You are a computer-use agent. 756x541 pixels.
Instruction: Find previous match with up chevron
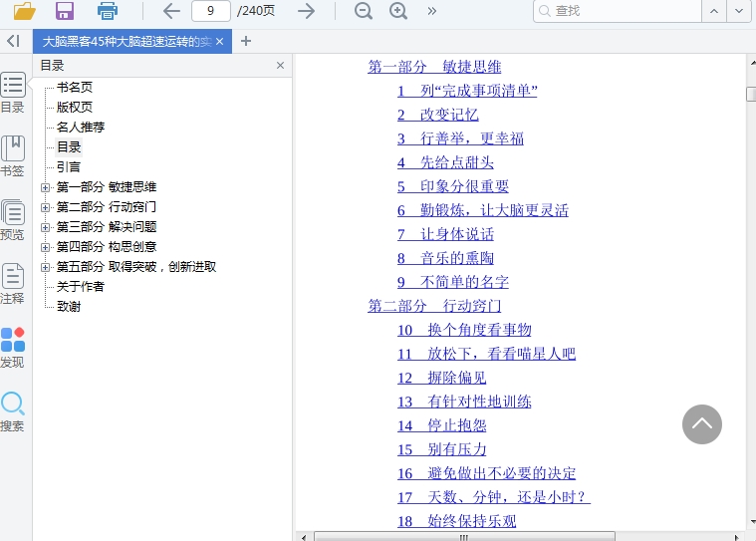714,11
